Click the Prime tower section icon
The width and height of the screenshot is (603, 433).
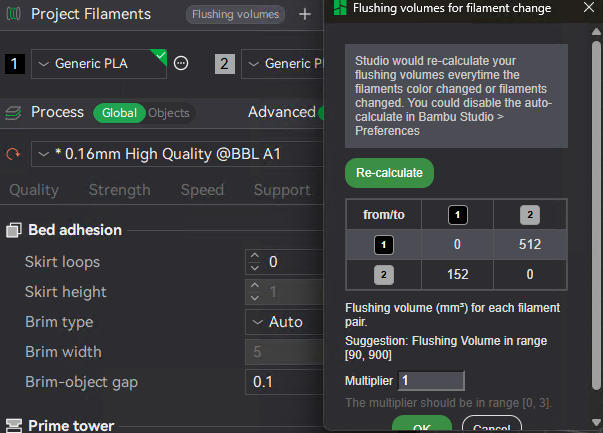[14, 425]
